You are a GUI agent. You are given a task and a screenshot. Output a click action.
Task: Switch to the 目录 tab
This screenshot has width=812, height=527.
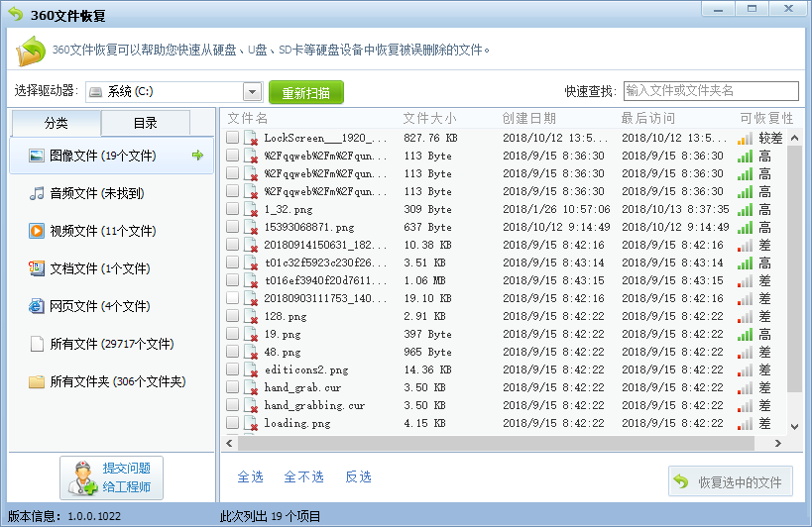click(146, 124)
